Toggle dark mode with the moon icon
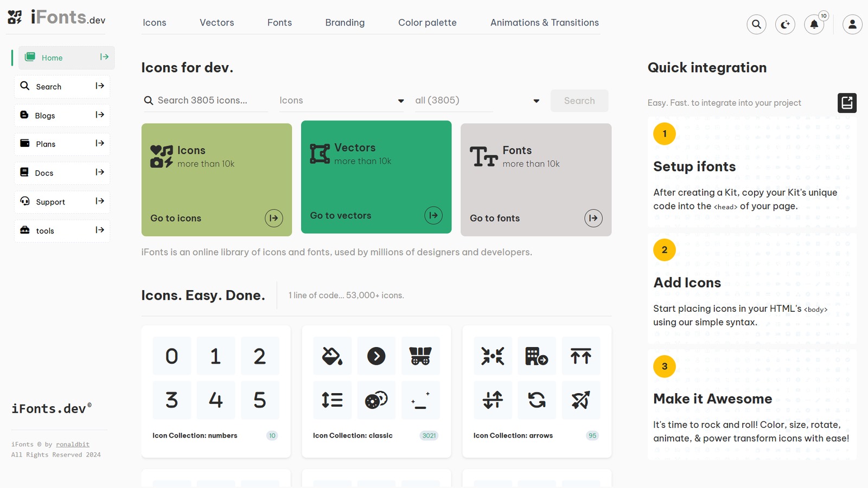Viewport: 868px width, 488px height. point(785,24)
